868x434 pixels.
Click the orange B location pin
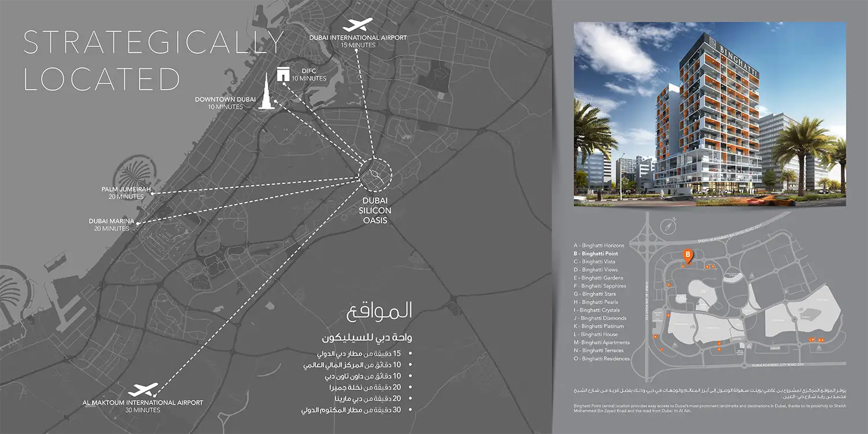(687, 255)
